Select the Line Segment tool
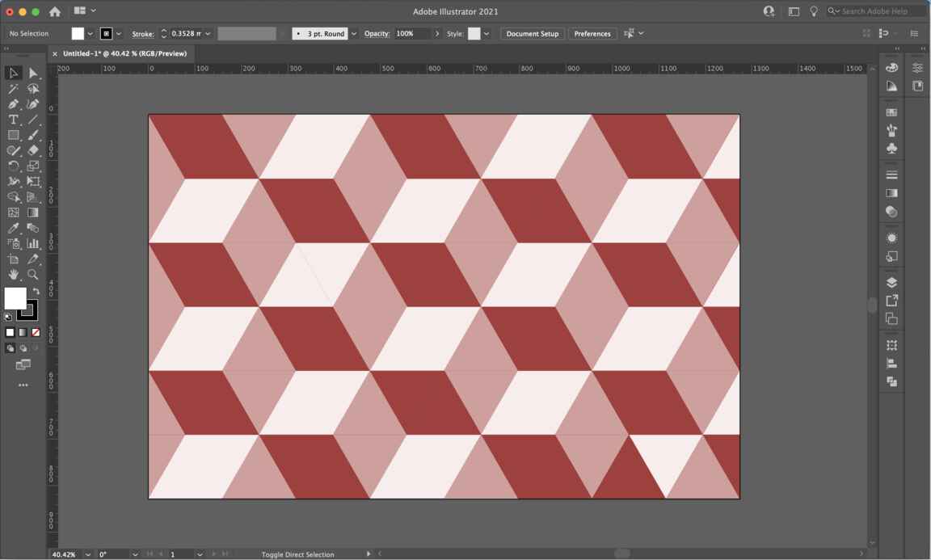 coord(32,120)
